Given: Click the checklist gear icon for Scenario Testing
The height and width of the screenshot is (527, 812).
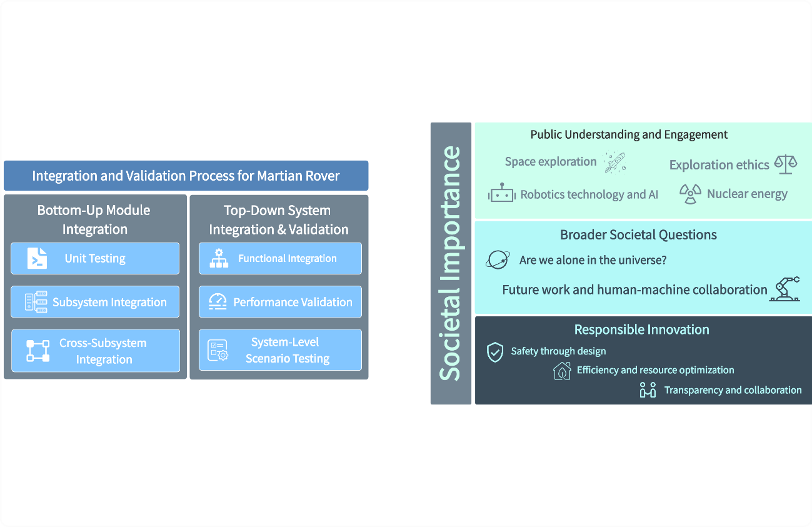Looking at the screenshot, I should pyautogui.click(x=218, y=351).
